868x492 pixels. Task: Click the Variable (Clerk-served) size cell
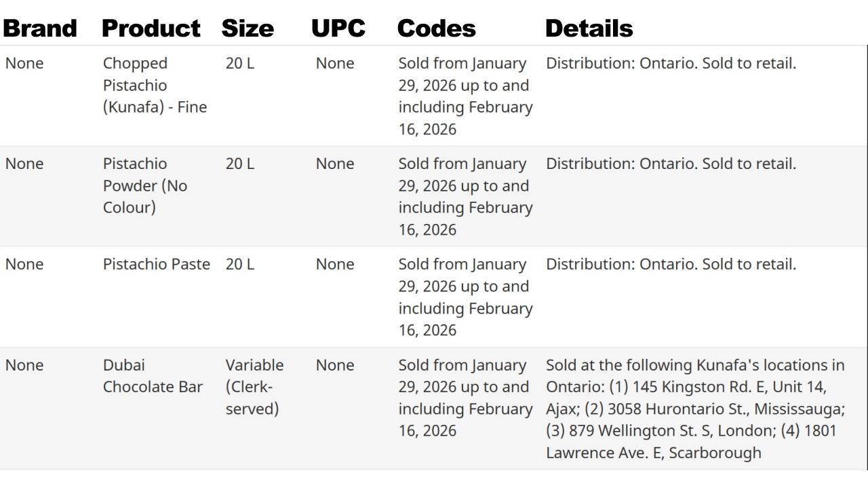255,387
